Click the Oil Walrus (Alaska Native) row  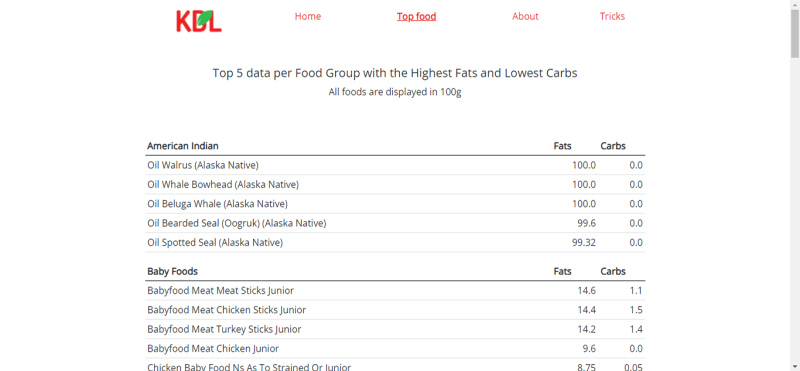pyautogui.click(x=395, y=165)
